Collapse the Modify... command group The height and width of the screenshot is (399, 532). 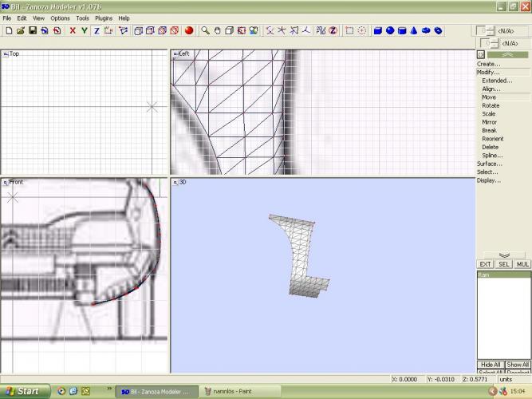tap(488, 73)
